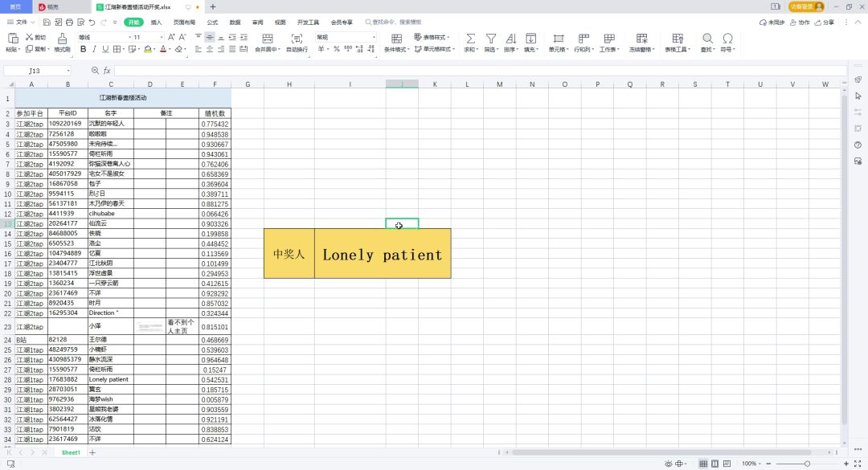Switch to the 插入 (Insert) ribbon tab
The height and width of the screenshot is (470, 868).
click(x=156, y=22)
